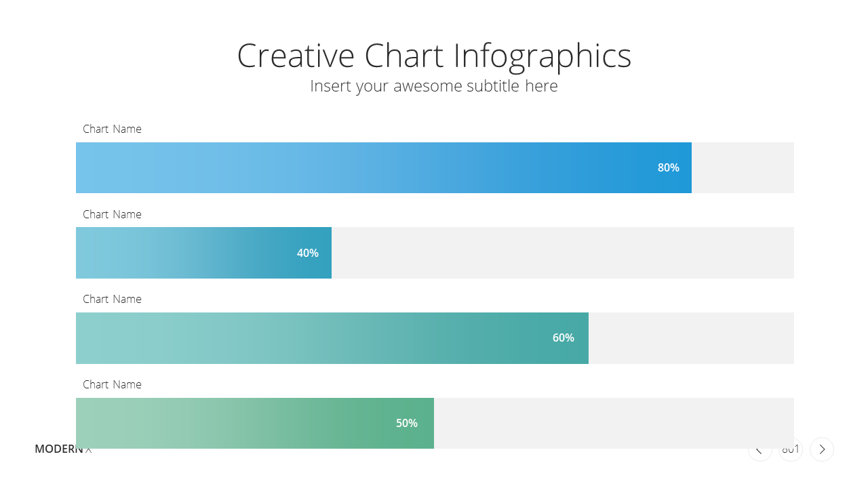Select the 40% teal-blue progress bar
The image size is (868, 488).
point(203,253)
